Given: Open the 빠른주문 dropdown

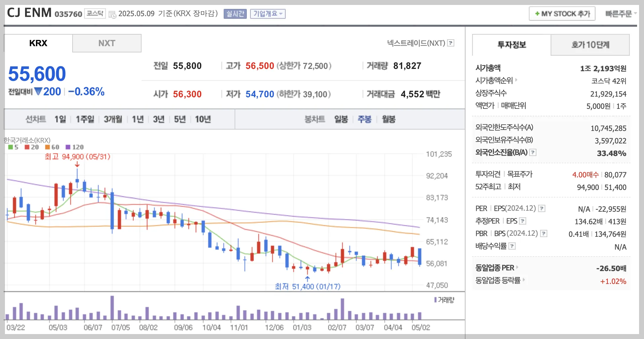Looking at the screenshot, I should pos(621,14).
